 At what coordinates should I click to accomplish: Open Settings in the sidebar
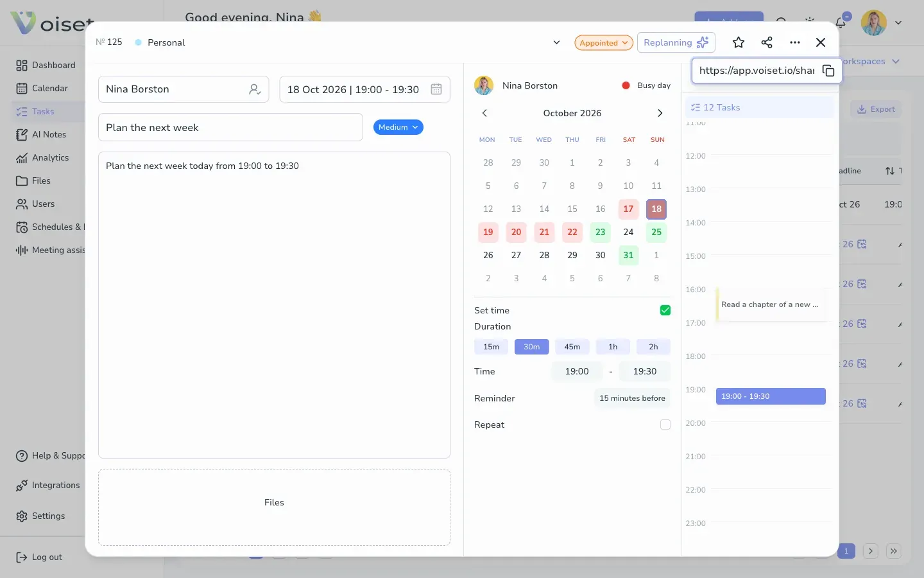(40, 516)
